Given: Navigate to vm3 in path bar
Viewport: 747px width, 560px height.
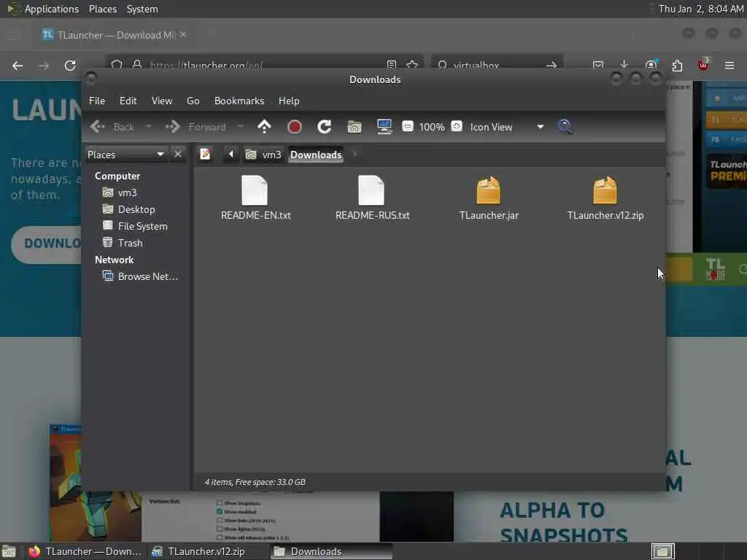Looking at the screenshot, I should point(263,155).
